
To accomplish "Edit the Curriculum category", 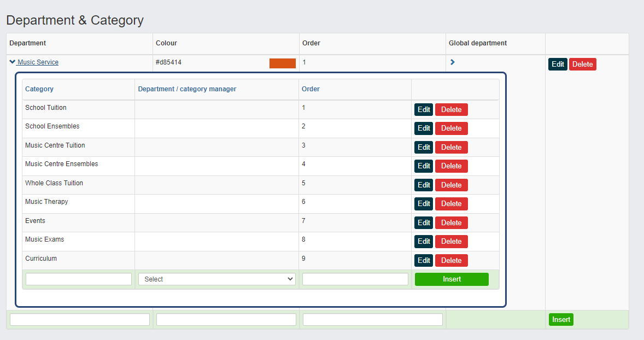I will pyautogui.click(x=424, y=260).
